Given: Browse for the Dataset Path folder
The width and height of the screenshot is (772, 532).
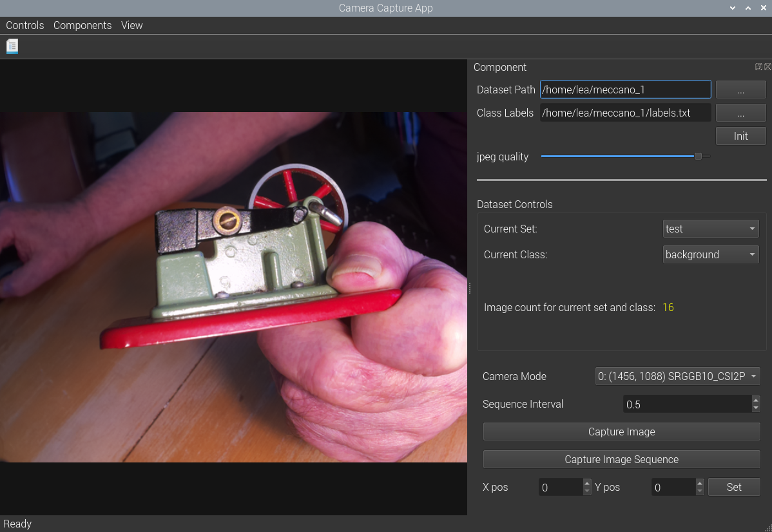Looking at the screenshot, I should coord(740,90).
